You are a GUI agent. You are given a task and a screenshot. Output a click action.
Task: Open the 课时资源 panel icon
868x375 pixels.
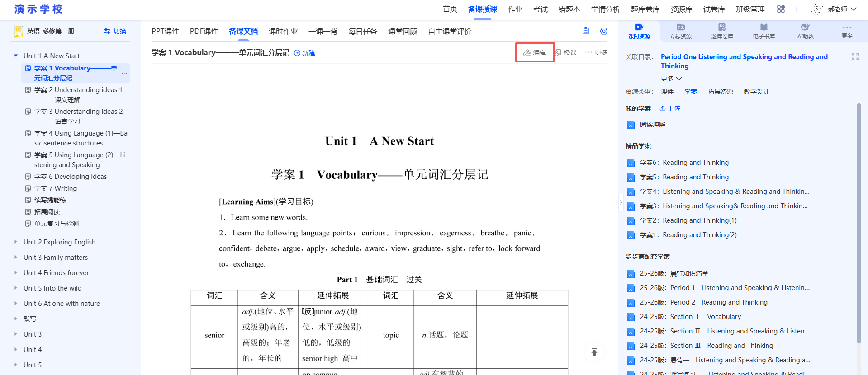[x=639, y=27]
